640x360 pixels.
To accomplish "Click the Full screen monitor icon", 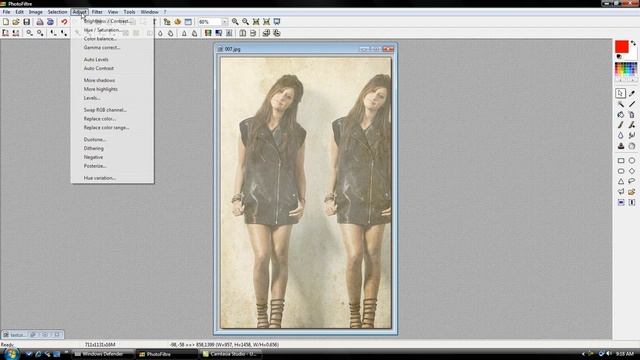I will 277,22.
